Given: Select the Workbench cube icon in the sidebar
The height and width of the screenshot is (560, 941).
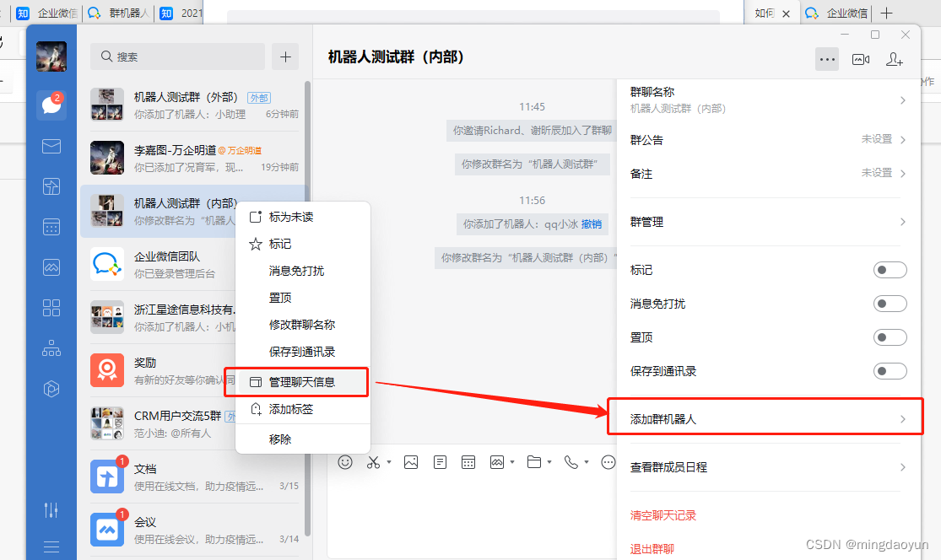Looking at the screenshot, I should [x=51, y=389].
